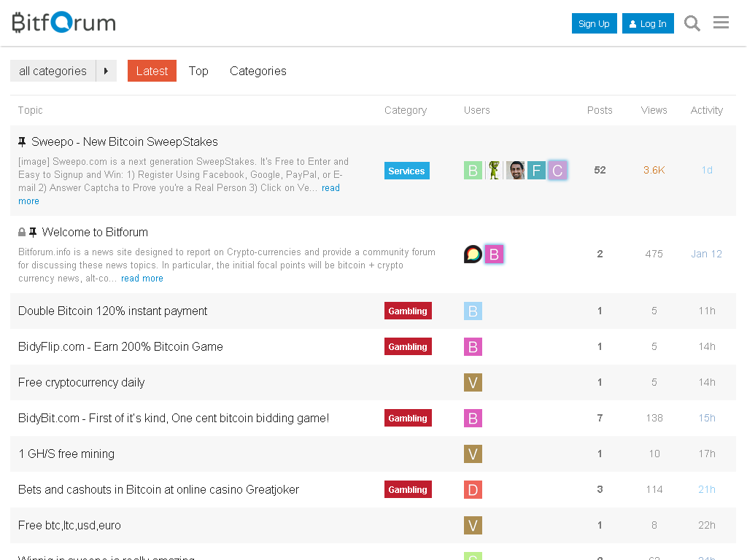Click 1d activity on Sweepo topic

click(707, 170)
